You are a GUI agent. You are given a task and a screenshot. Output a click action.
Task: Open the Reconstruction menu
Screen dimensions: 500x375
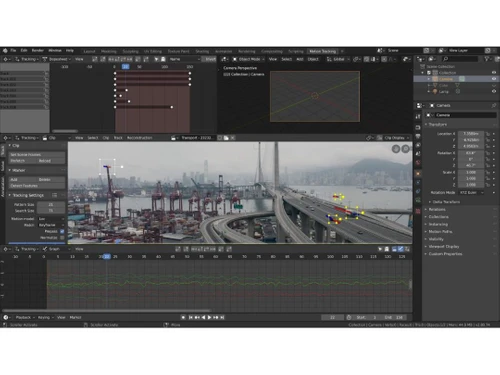pyautogui.click(x=140, y=138)
